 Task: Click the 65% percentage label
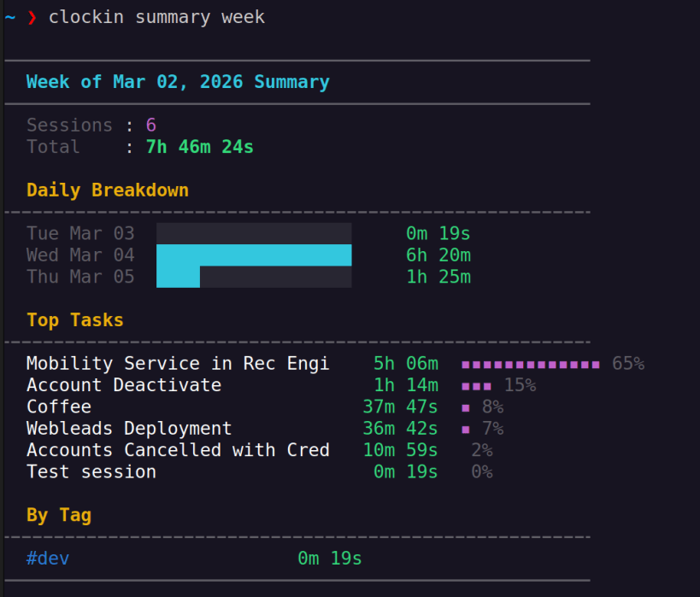[x=628, y=364]
